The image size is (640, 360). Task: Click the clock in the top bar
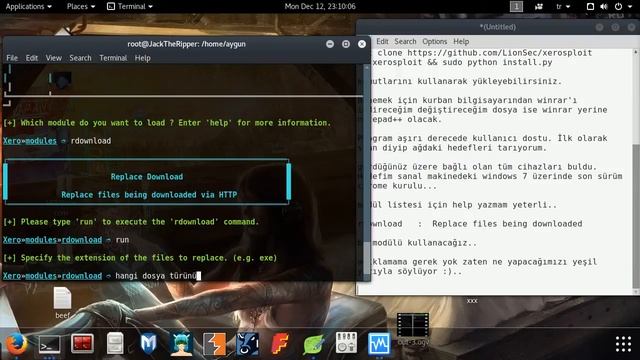[x=320, y=7]
